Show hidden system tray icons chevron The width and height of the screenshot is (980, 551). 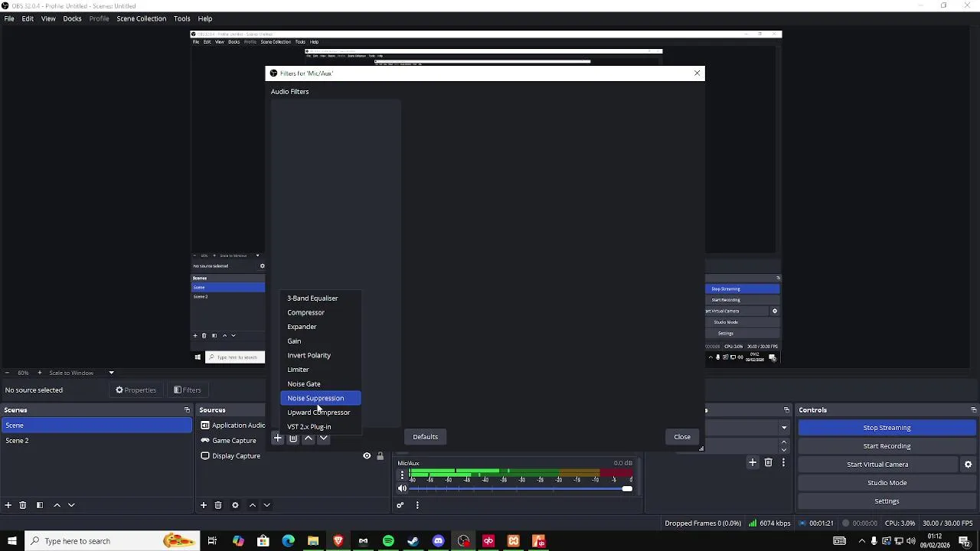(x=861, y=541)
